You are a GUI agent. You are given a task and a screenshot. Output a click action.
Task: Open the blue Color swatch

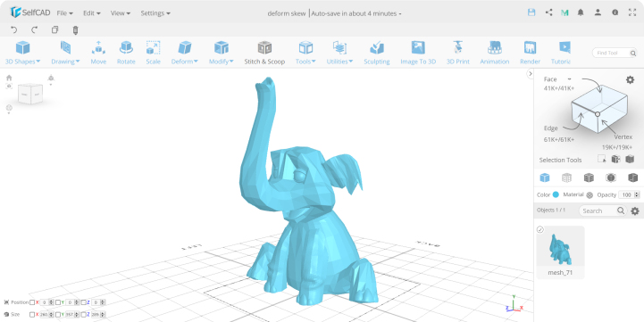pyautogui.click(x=556, y=194)
